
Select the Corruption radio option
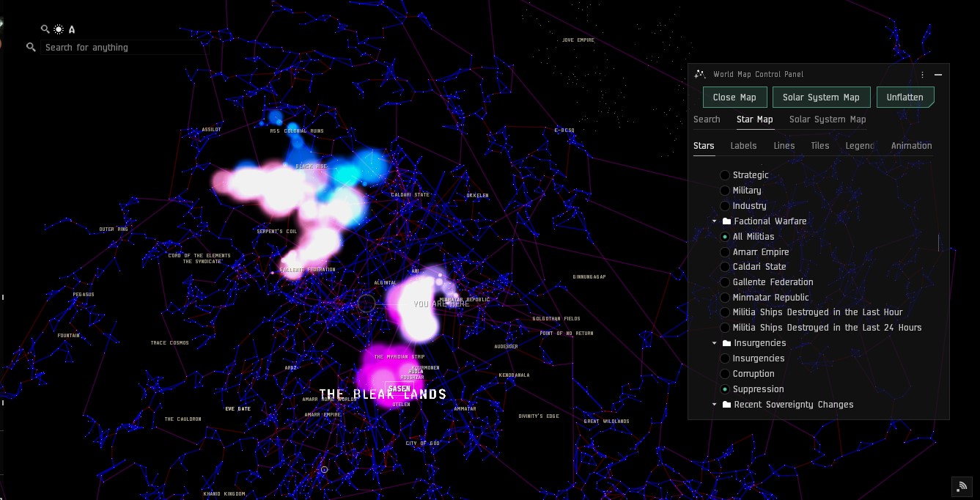tap(725, 374)
